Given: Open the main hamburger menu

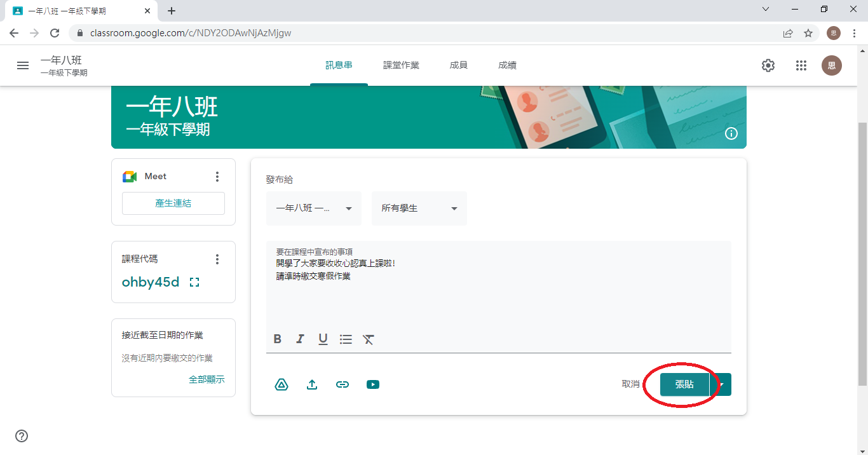Looking at the screenshot, I should click(x=23, y=65).
